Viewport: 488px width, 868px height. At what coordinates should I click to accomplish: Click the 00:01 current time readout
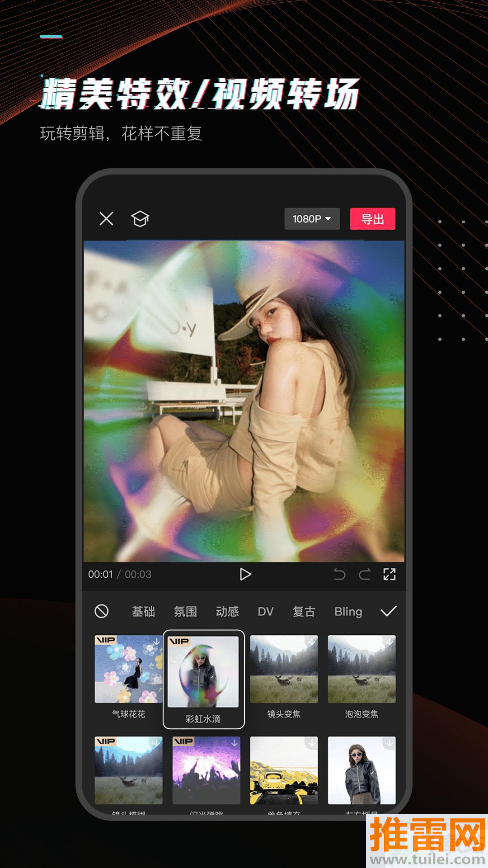point(100,574)
